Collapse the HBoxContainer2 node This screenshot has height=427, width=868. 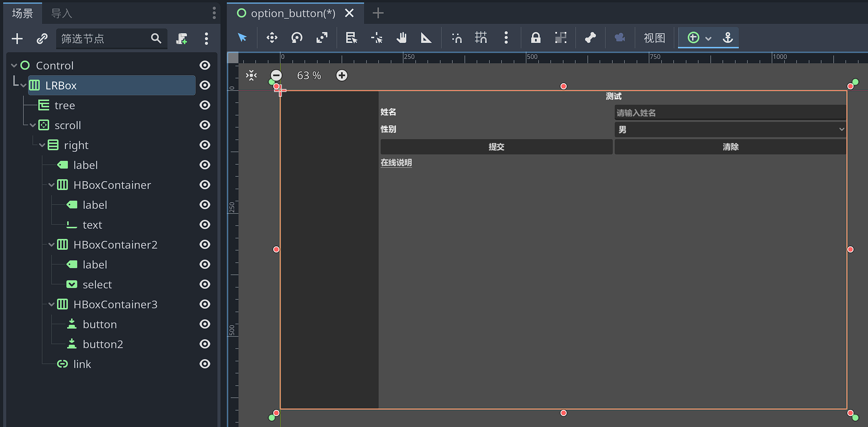click(52, 244)
